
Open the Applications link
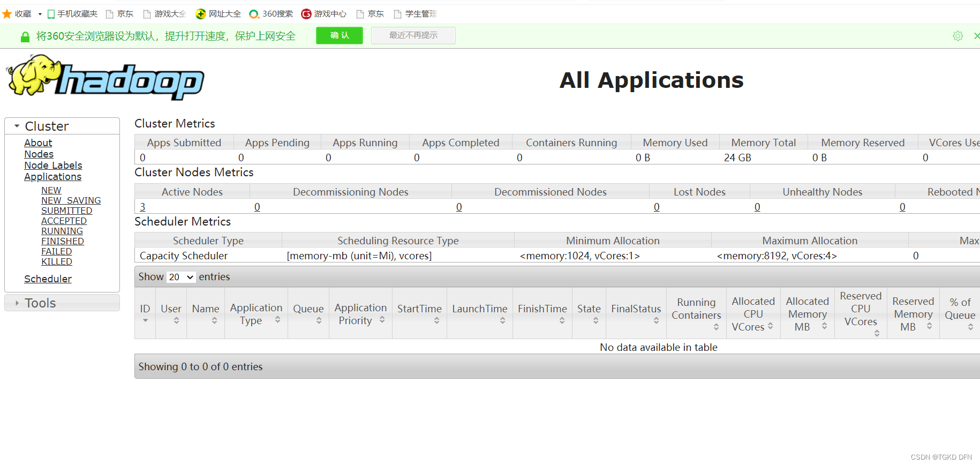pos(53,177)
